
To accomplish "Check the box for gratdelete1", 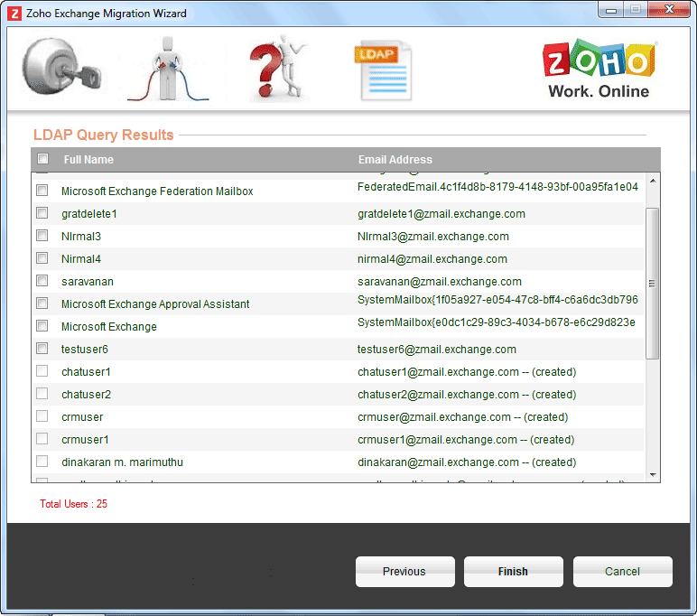I will click(x=42, y=213).
